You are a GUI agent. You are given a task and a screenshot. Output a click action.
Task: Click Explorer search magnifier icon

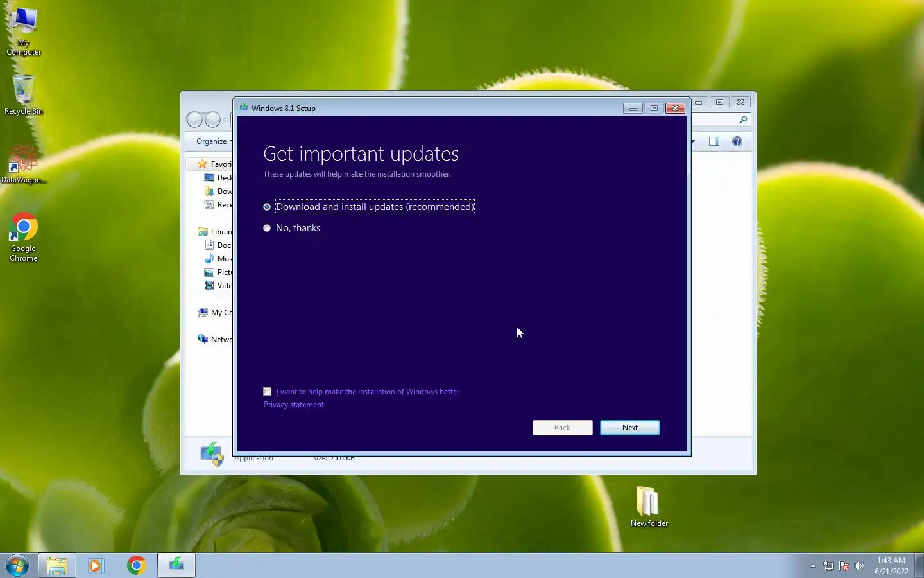click(x=743, y=119)
